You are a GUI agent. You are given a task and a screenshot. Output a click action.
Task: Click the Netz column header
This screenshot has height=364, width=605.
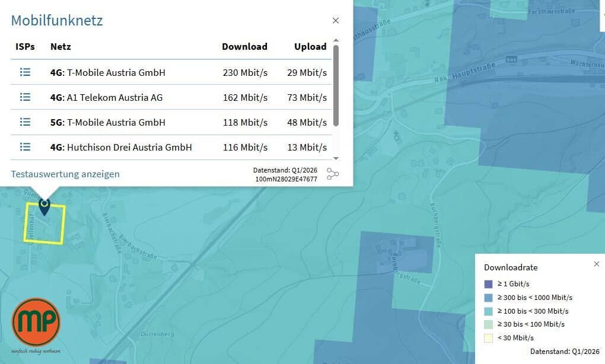coord(60,47)
